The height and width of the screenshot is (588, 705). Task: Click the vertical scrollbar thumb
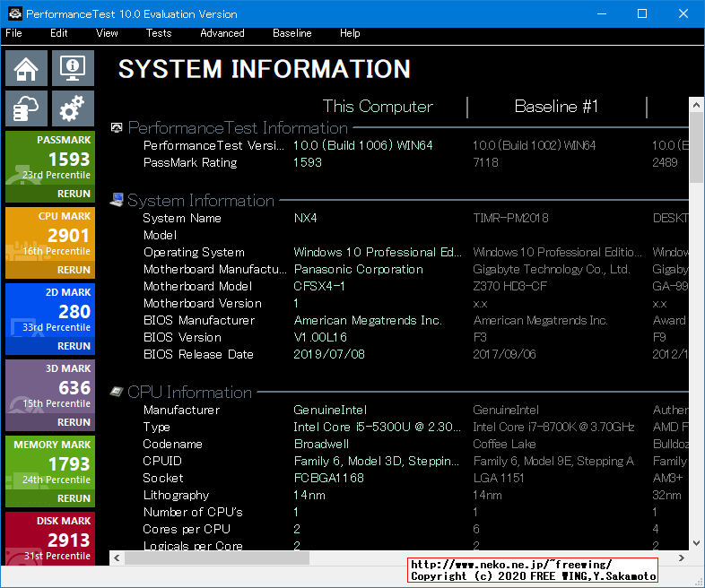696,147
